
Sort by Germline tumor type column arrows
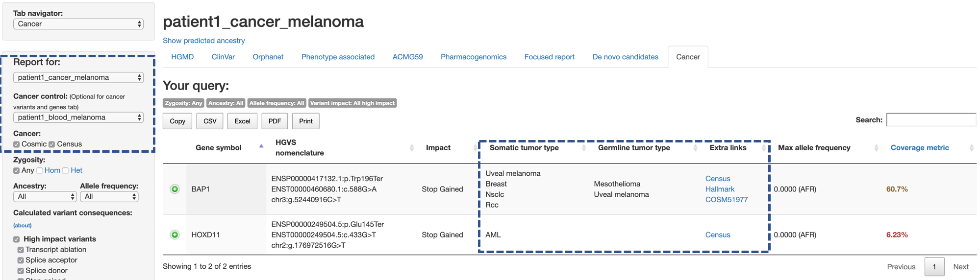click(695, 148)
